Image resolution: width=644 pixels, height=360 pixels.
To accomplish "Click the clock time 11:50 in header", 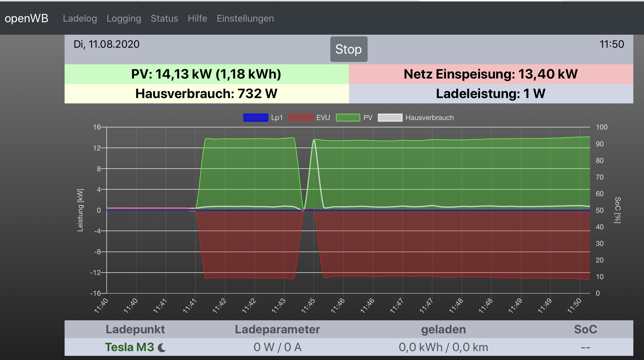I will point(612,44).
